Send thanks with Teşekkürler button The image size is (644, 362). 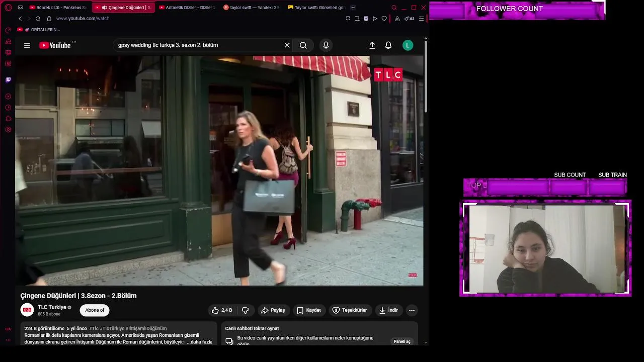click(x=350, y=310)
